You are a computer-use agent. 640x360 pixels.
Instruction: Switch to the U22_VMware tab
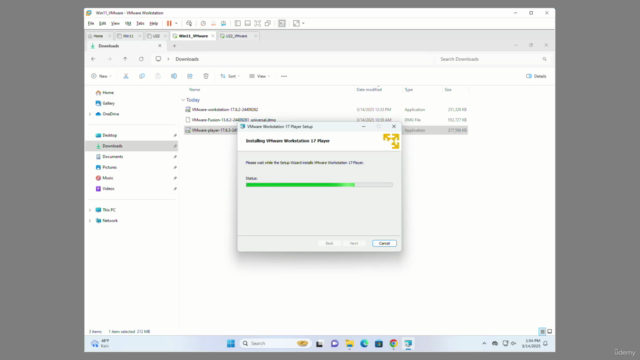tap(236, 36)
